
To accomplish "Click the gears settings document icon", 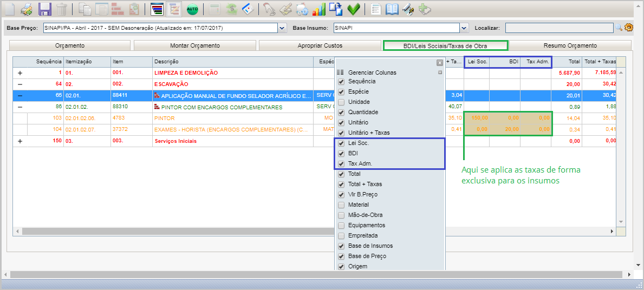I will point(302,9).
